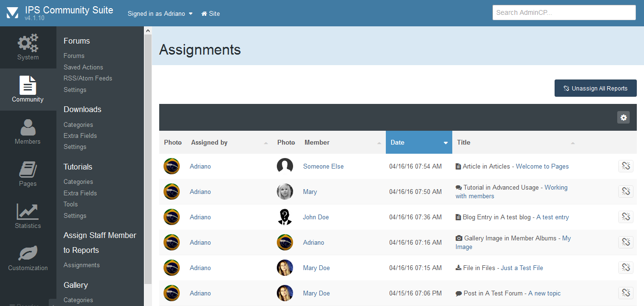Image resolution: width=644 pixels, height=306 pixels.
Task: Sort by the Date column
Action: coord(418,142)
